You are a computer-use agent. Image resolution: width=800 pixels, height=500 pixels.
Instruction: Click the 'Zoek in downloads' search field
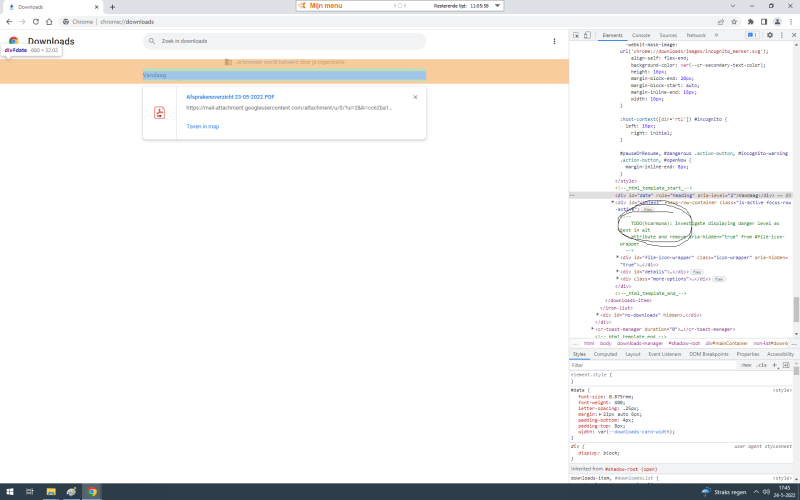280,41
